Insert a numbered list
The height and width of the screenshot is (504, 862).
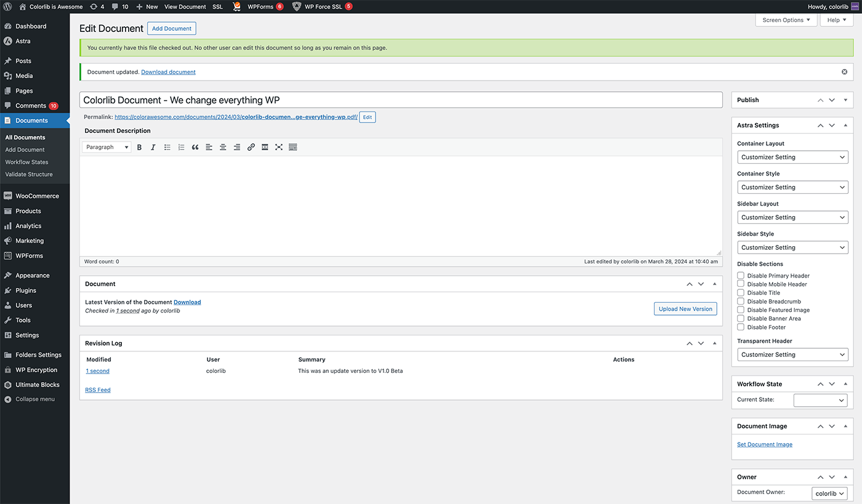181,147
